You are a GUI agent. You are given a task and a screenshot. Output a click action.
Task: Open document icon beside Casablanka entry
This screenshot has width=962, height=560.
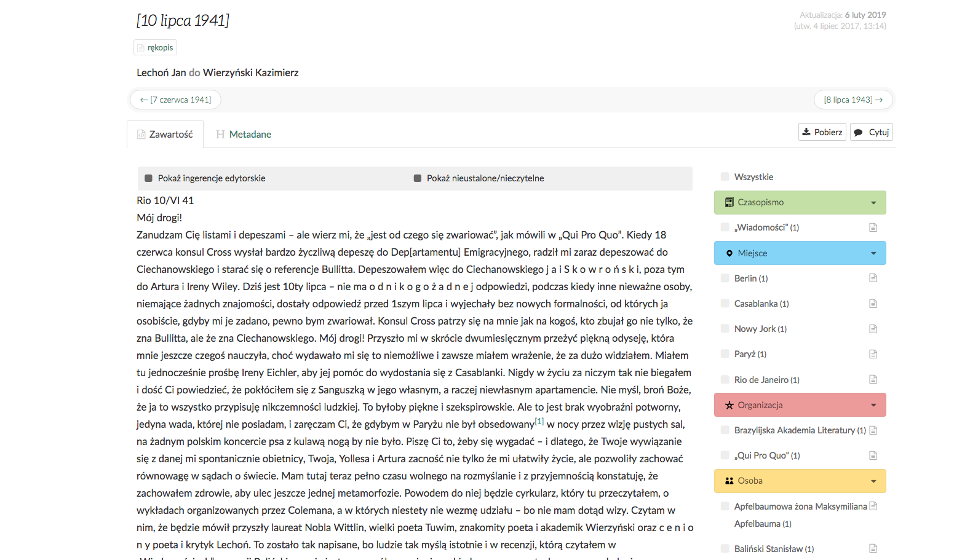pos(873,304)
